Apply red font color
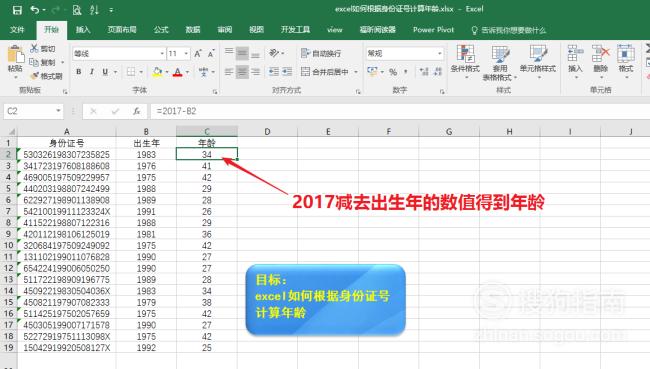The width and height of the screenshot is (650, 369). (x=177, y=72)
